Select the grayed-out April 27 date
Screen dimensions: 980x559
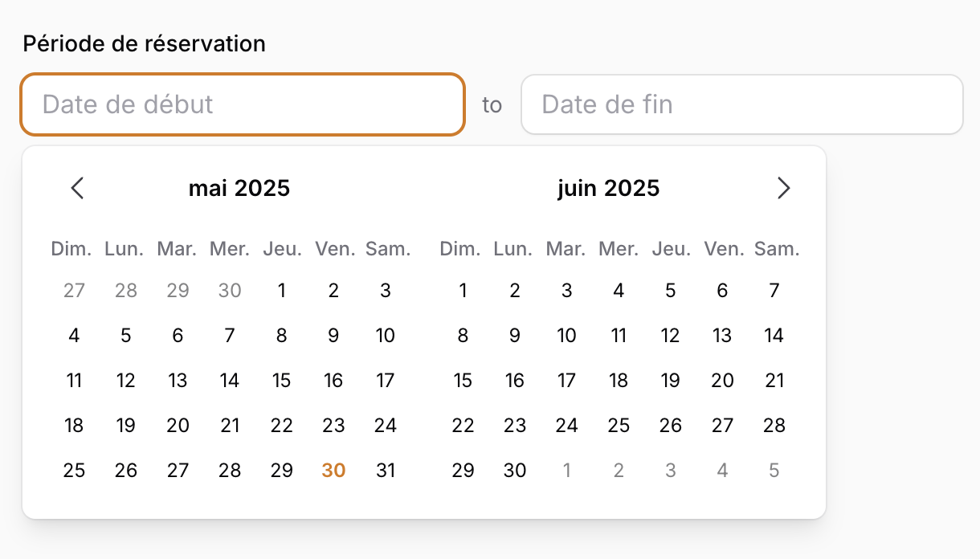coord(73,291)
